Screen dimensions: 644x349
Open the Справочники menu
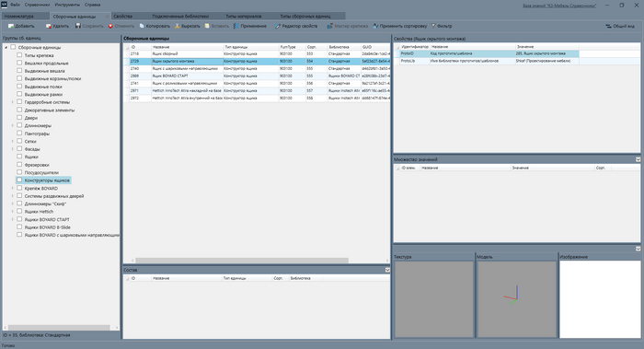click(37, 5)
